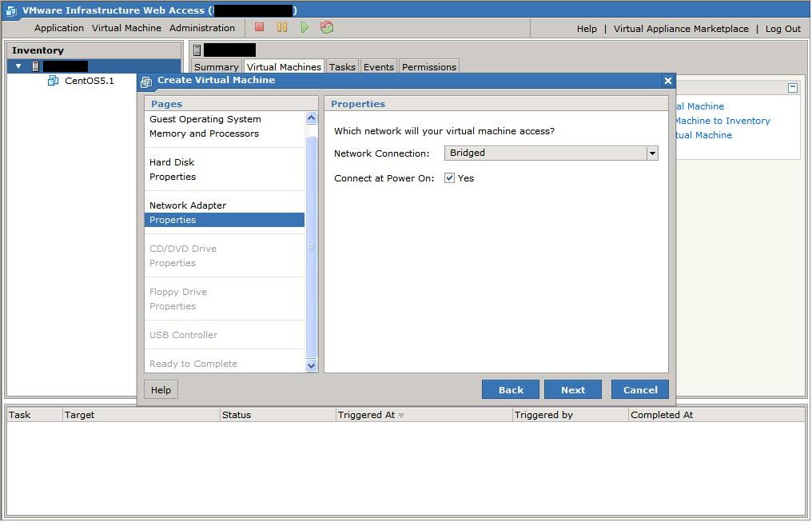
Task: Open the Network Connection dropdown
Action: point(652,153)
